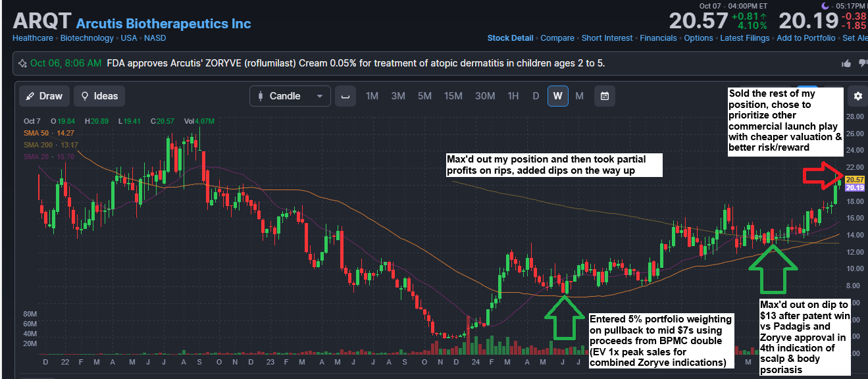Click the L 19.41 low value readout
The width and height of the screenshot is (868, 379).
click(x=130, y=121)
